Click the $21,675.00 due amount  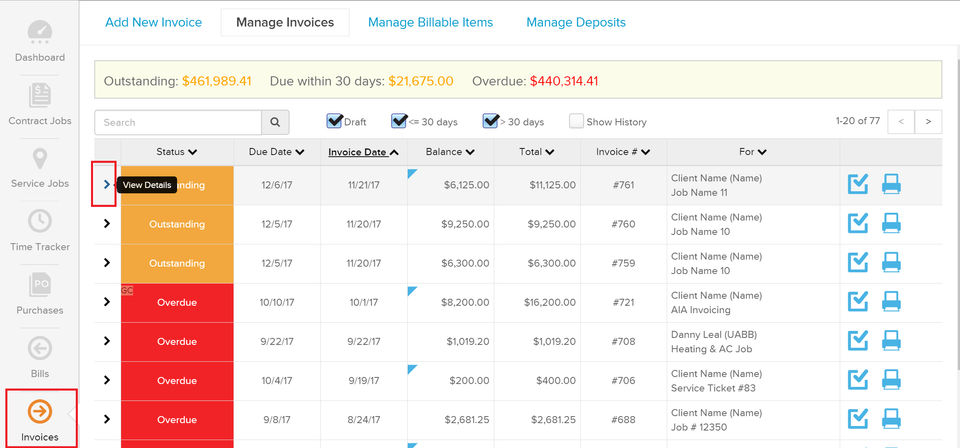[x=421, y=81]
